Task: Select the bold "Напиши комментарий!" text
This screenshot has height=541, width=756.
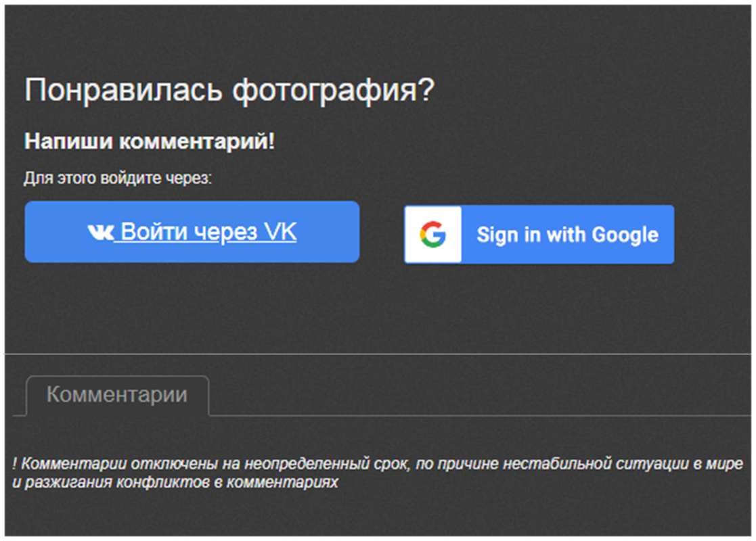Action: pos(150,142)
